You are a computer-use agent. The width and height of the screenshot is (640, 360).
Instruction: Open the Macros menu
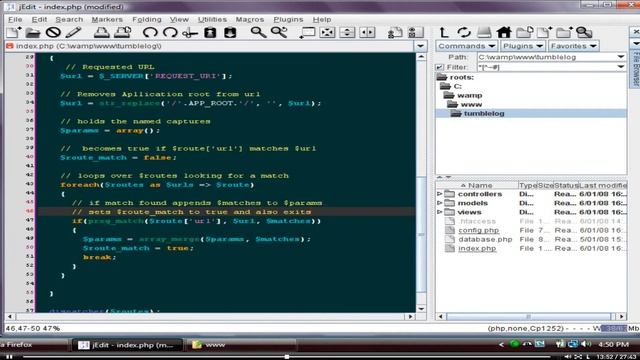(250, 19)
